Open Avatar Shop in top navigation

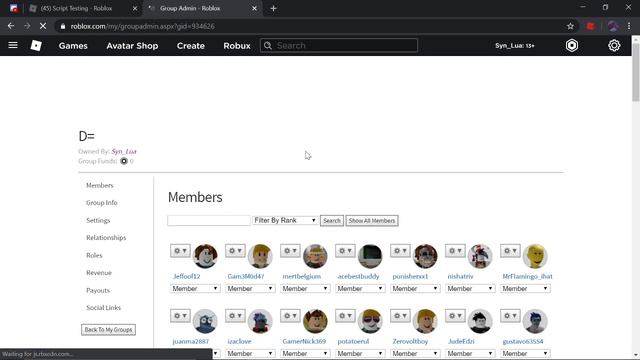(132, 46)
